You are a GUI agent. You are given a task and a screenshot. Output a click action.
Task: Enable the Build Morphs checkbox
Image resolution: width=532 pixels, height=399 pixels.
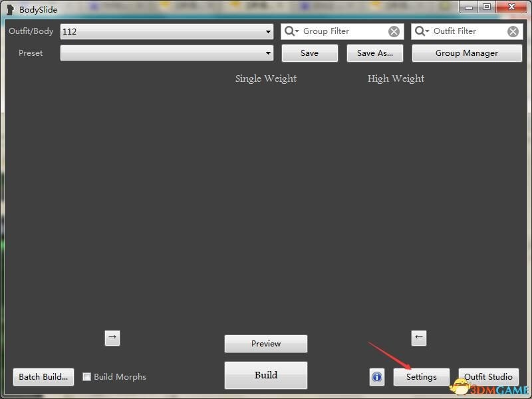click(x=86, y=377)
